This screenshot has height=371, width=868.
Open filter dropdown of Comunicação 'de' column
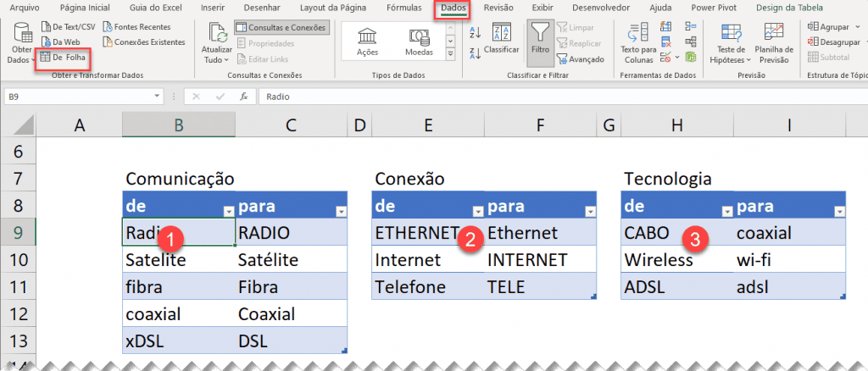point(229,212)
